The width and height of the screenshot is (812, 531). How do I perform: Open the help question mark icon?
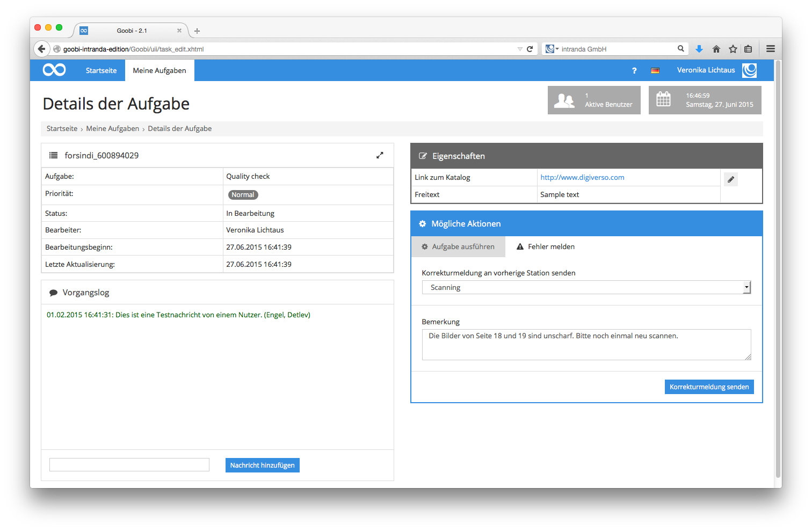634,70
